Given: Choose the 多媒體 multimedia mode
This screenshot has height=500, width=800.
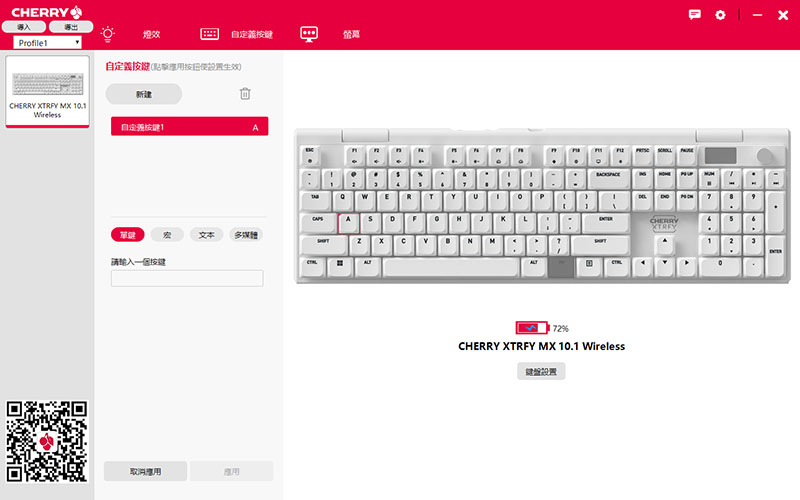Looking at the screenshot, I should coord(246,235).
